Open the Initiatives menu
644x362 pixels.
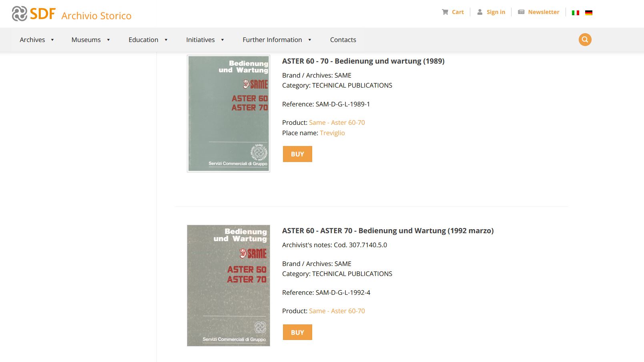tap(205, 40)
